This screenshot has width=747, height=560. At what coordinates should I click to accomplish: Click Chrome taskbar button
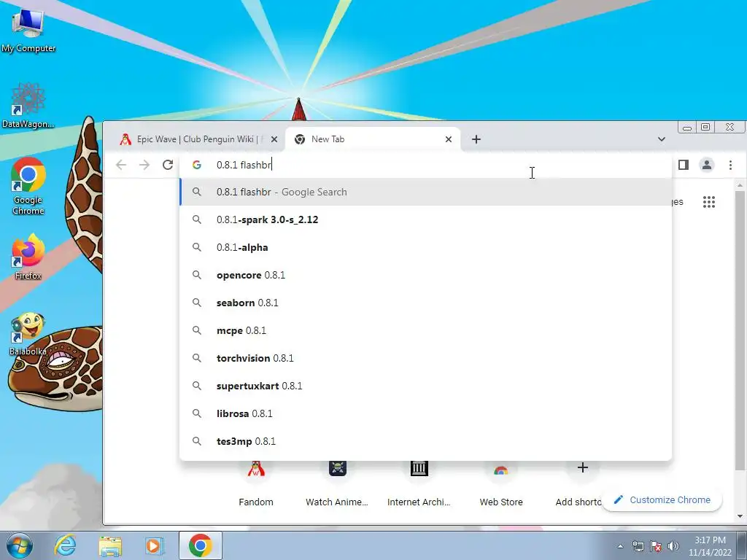[x=200, y=545]
